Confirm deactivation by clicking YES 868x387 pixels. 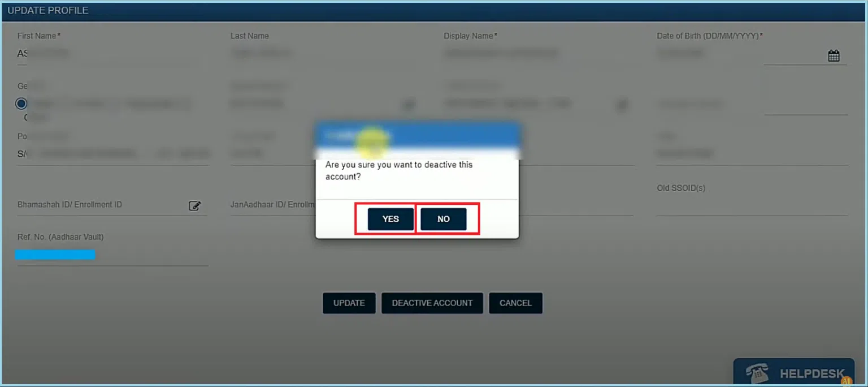[391, 219]
